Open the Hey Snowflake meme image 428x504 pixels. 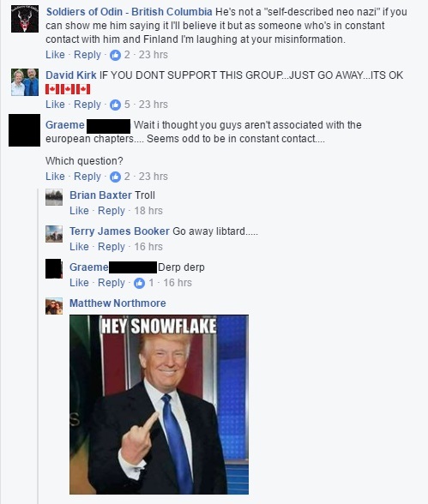[x=159, y=405]
